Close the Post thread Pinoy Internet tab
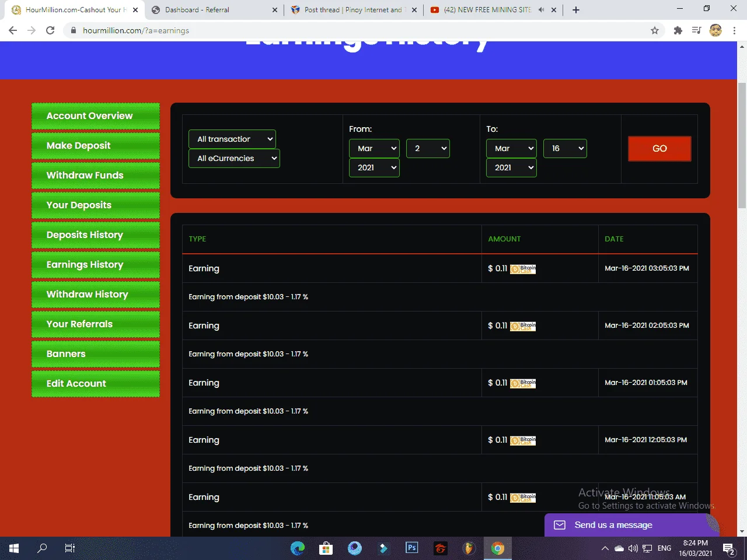Viewport: 747px width, 560px height. pyautogui.click(x=414, y=10)
